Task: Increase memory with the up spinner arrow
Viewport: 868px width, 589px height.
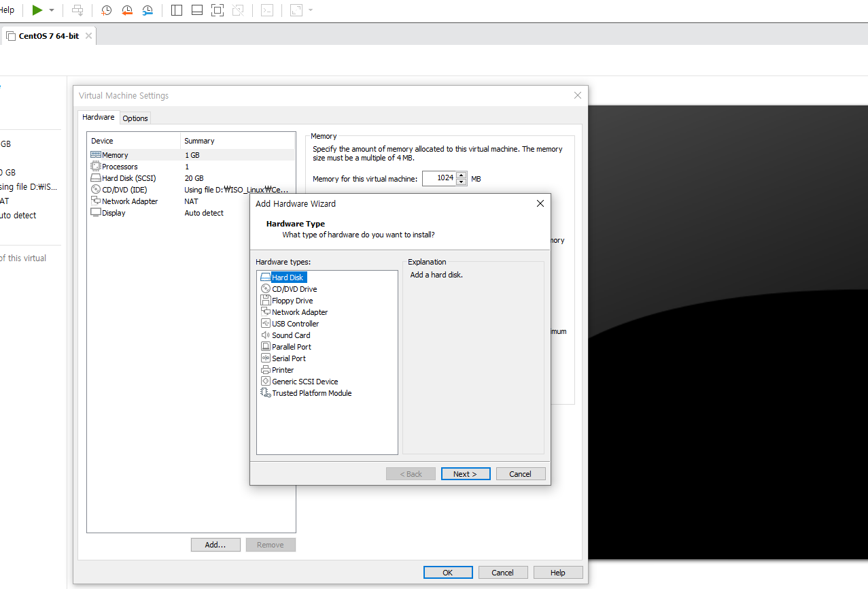Action: (462, 175)
